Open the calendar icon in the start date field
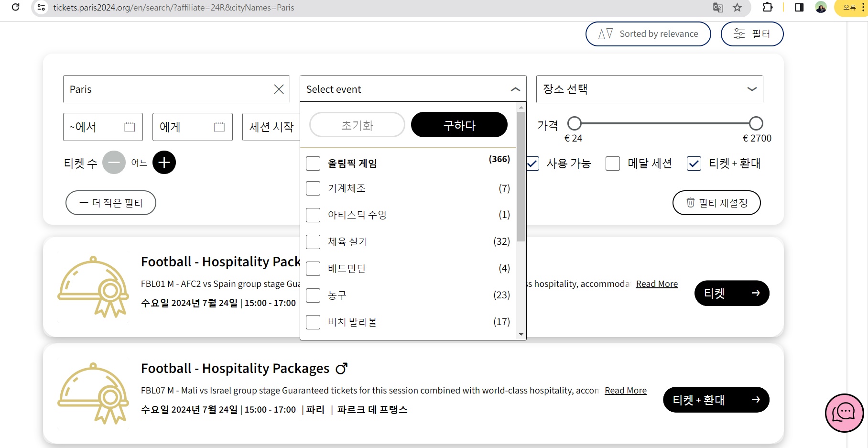Image resolution: width=868 pixels, height=448 pixels. coord(130,127)
